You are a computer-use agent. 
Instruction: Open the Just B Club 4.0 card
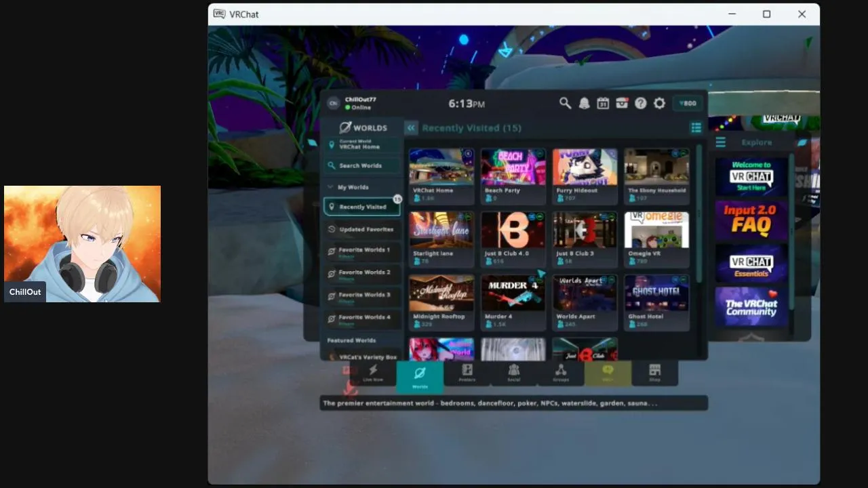[x=513, y=239]
